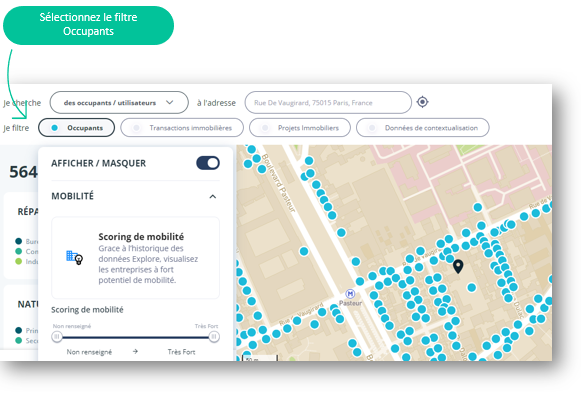
Task: Click the geolocation target icon
Action: click(422, 102)
